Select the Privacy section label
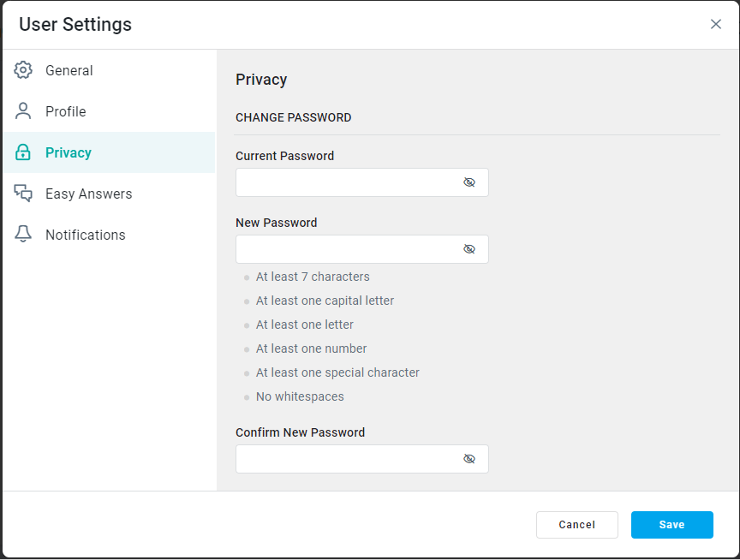This screenshot has width=740, height=560. click(69, 152)
